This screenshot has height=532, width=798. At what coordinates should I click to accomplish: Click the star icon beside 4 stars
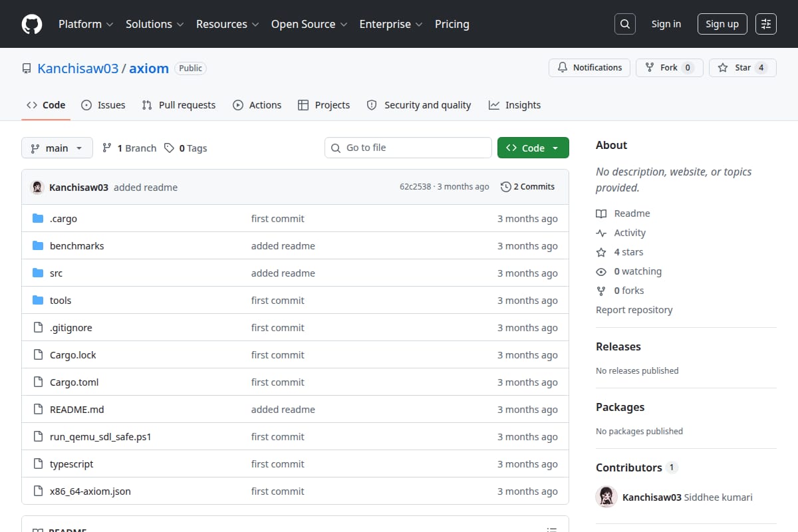(x=601, y=252)
